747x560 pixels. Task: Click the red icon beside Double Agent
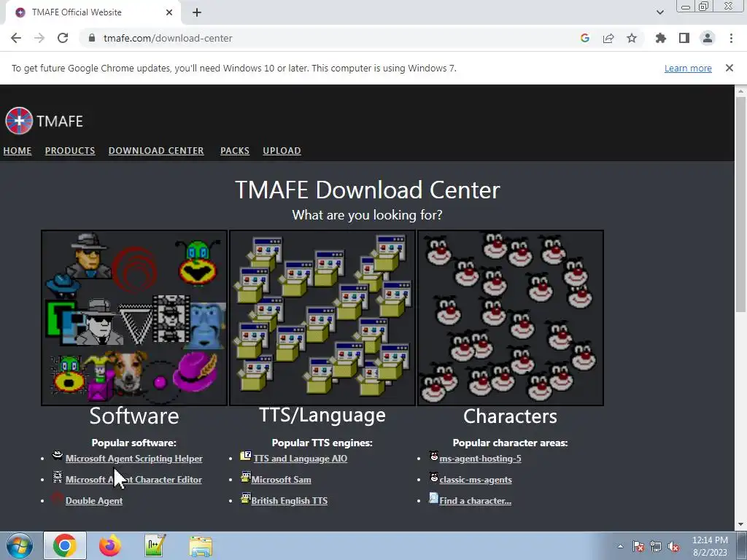click(57, 498)
